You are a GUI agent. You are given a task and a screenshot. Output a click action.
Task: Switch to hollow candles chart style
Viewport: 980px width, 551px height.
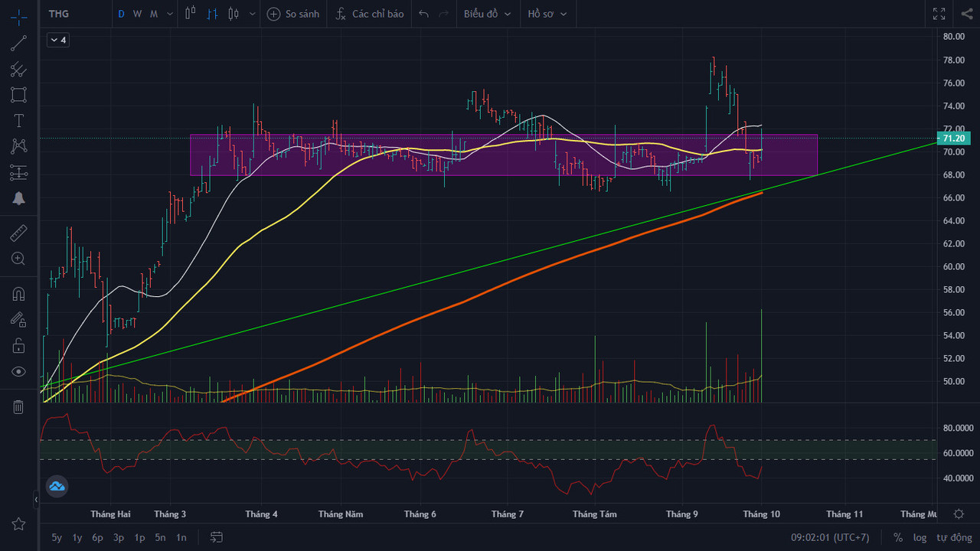(191, 14)
